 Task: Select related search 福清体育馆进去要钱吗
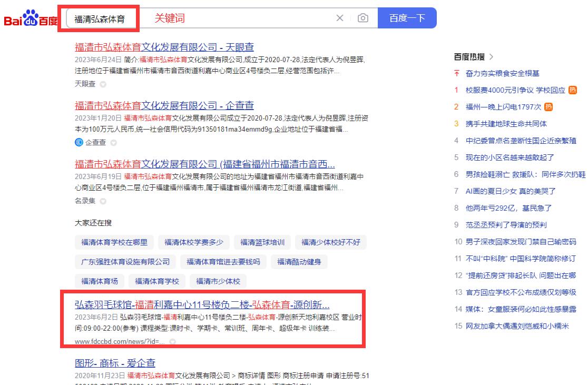pos(223,262)
